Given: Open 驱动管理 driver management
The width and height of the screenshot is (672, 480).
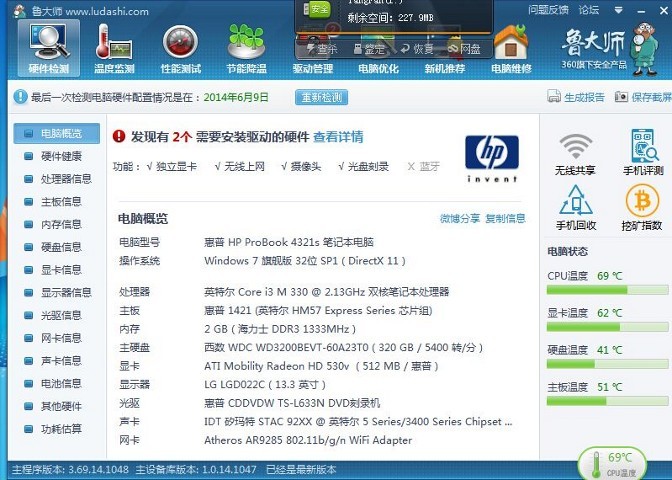Looking at the screenshot, I should pos(312,68).
